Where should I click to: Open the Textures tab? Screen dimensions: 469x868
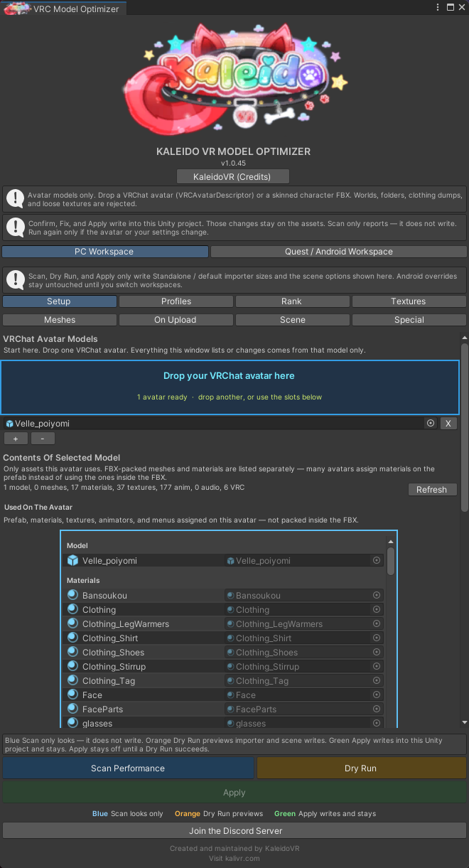pos(409,301)
